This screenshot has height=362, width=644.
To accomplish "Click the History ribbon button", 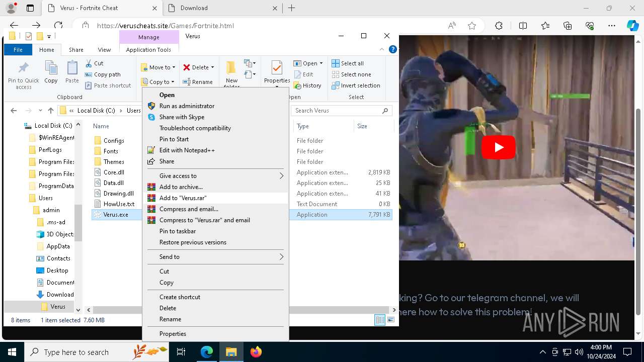I will click(307, 85).
